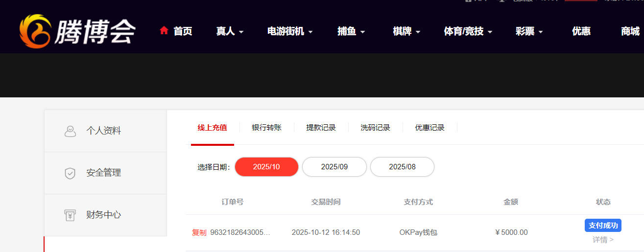The image size is (644, 252).
Task: Copy order number with 复制 link
Action: [x=199, y=232]
